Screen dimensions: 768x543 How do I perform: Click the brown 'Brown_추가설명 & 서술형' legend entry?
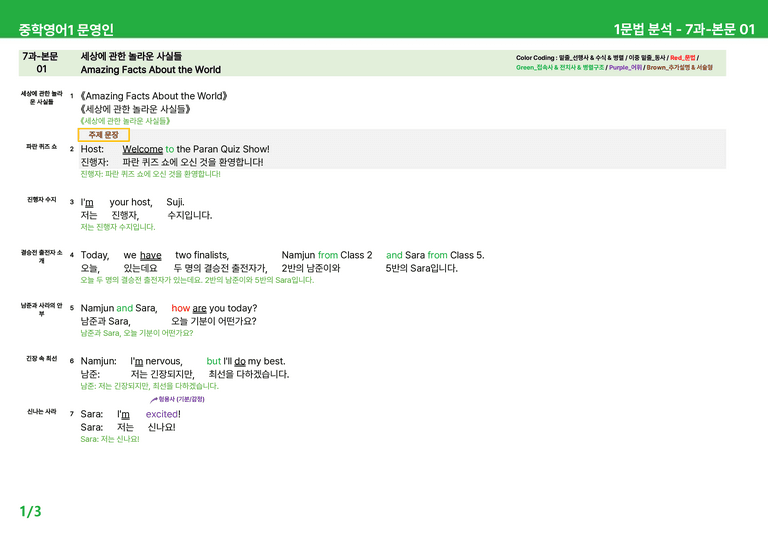[x=679, y=68]
